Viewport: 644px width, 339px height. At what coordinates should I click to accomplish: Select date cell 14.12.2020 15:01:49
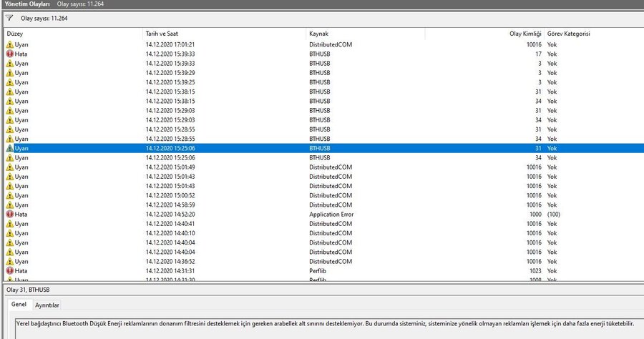click(x=170, y=167)
